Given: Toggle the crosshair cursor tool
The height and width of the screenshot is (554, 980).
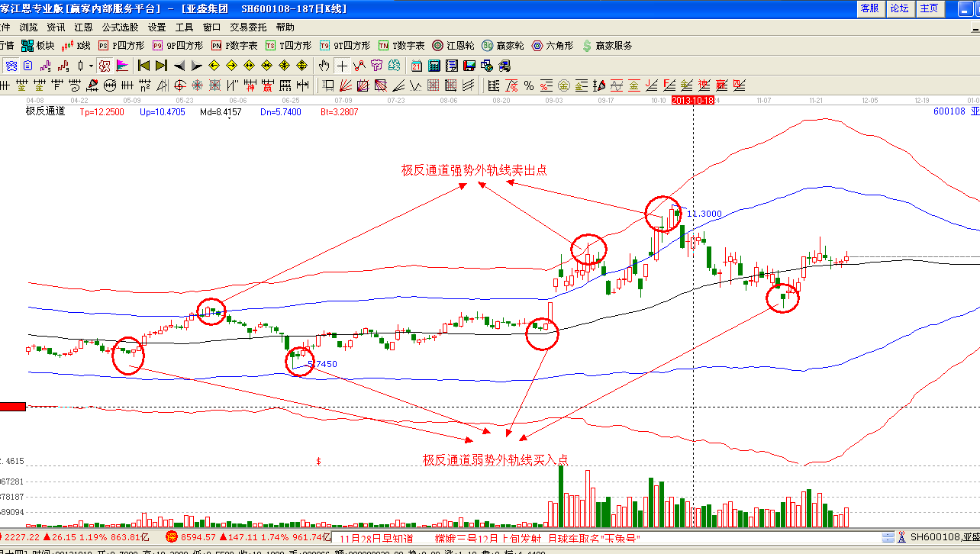Looking at the screenshot, I should coord(342,66).
